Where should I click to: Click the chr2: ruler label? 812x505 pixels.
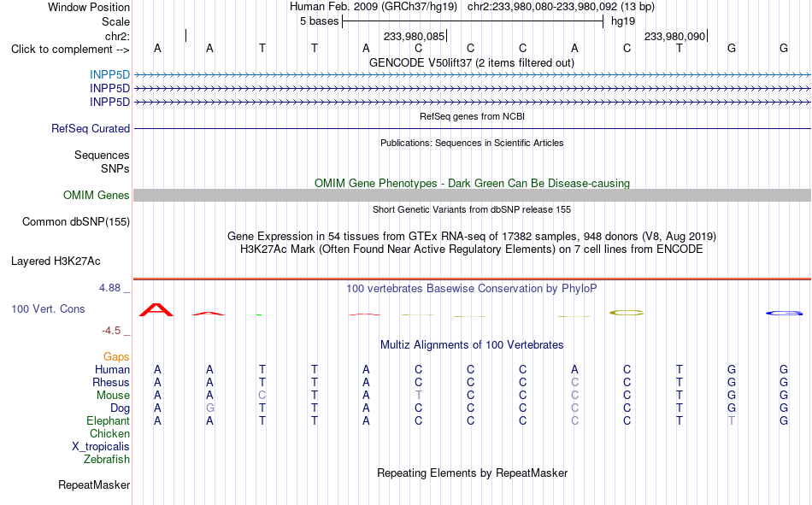click(x=117, y=36)
